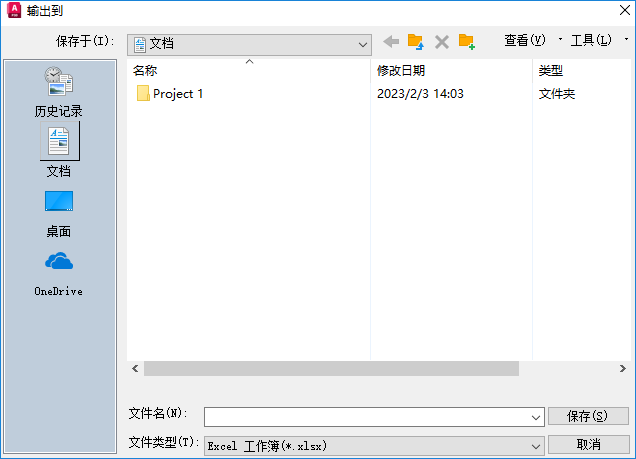Click the 保存(S) button
This screenshot has width=636, height=459.
tap(588, 416)
